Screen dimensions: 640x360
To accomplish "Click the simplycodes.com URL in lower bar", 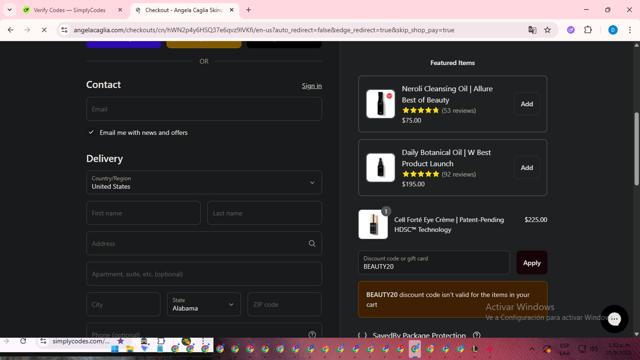I will pyautogui.click(x=81, y=341).
